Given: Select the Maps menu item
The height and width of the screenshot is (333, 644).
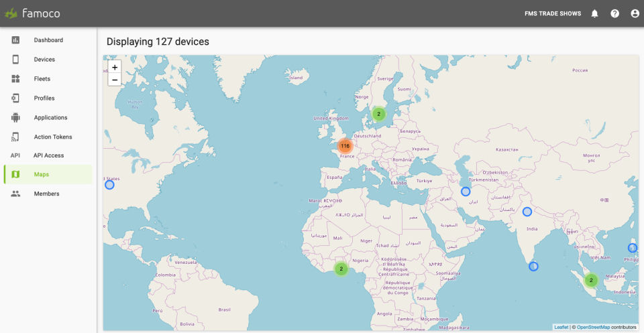Looking at the screenshot, I should pyautogui.click(x=48, y=174).
